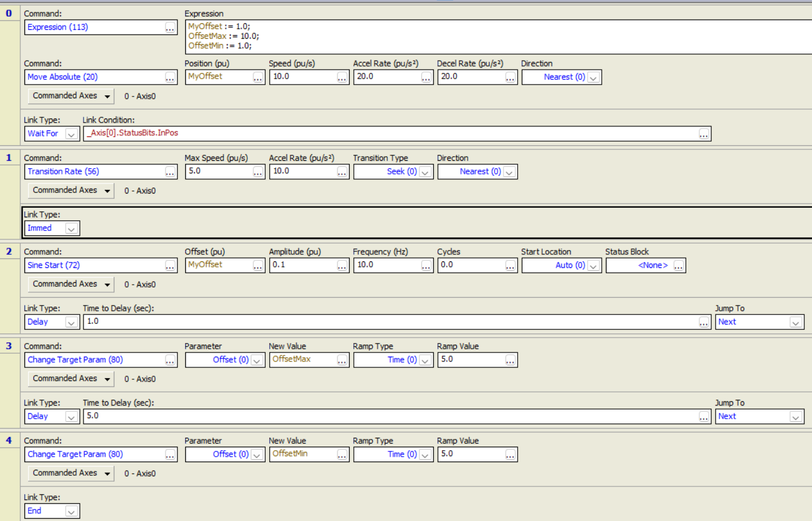The image size is (812, 521).
Task: Click ellipsis next to Status Block None
Action: 679,266
